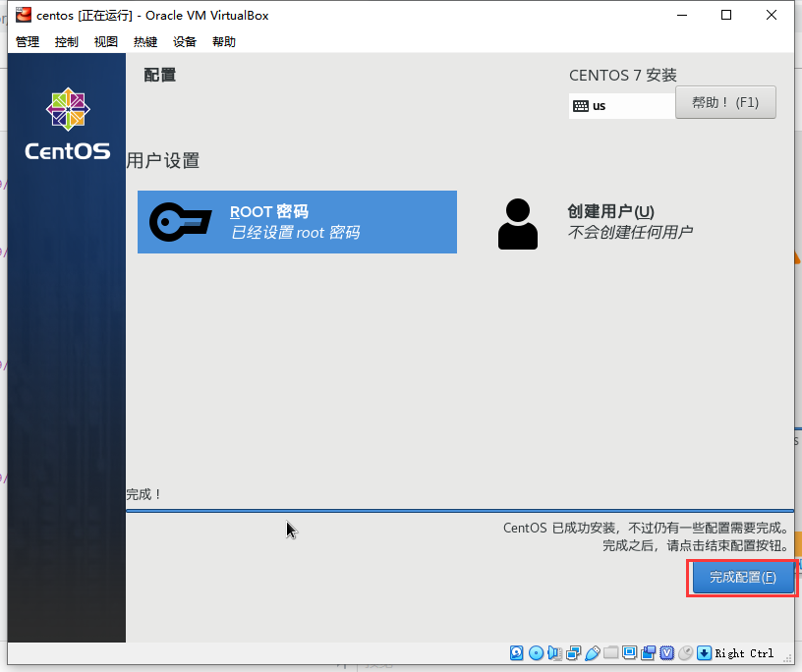The height and width of the screenshot is (672, 802).
Task: Click the CentOS logo in sidebar
Action: [x=68, y=124]
